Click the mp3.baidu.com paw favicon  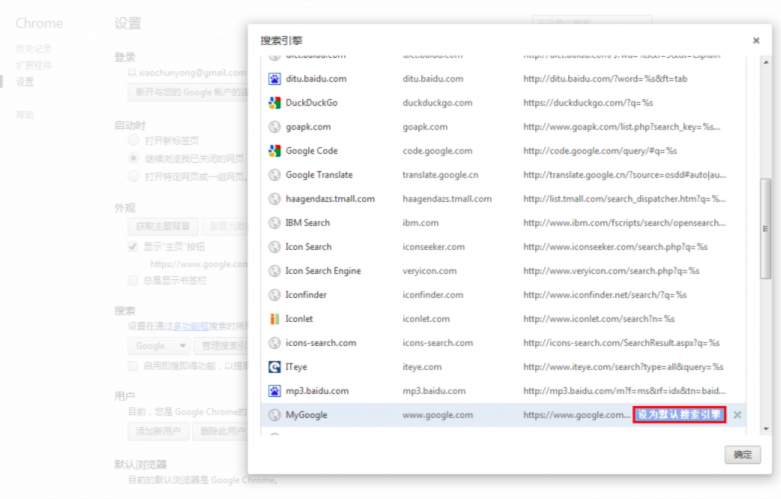274,391
